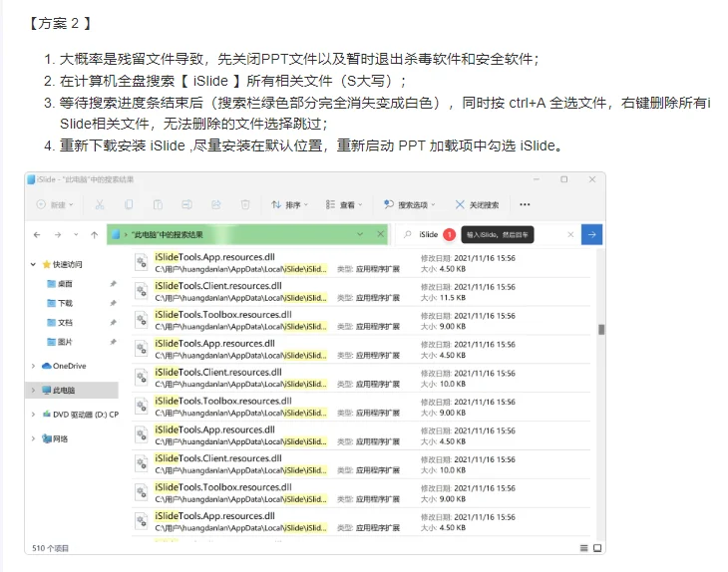Click the 【方案 2 】 heading text

(x=61, y=23)
